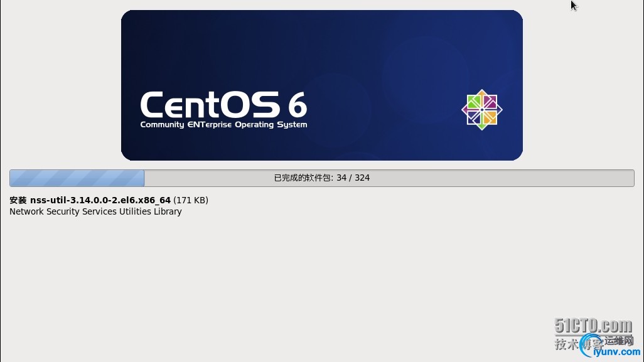Click the package size "(171 KB)" text
Viewport: 644px width, 362px height.
pyautogui.click(x=191, y=200)
